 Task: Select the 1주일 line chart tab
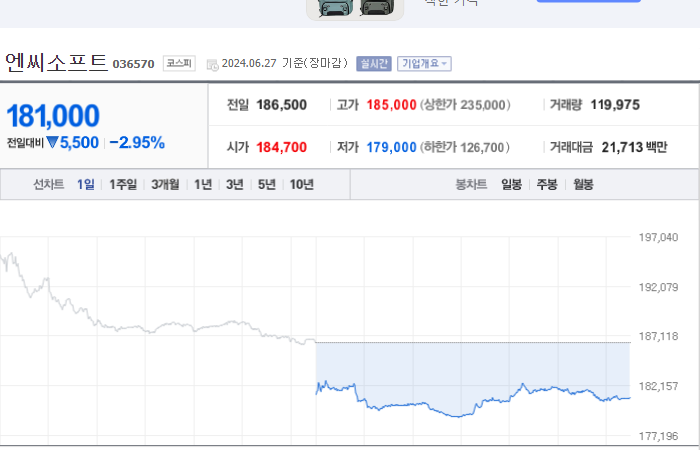(x=123, y=184)
